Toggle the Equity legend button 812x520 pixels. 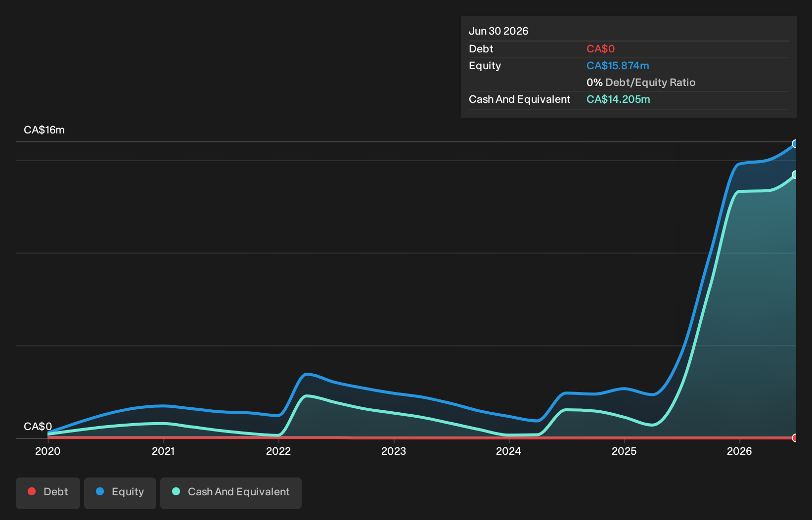[120, 493]
